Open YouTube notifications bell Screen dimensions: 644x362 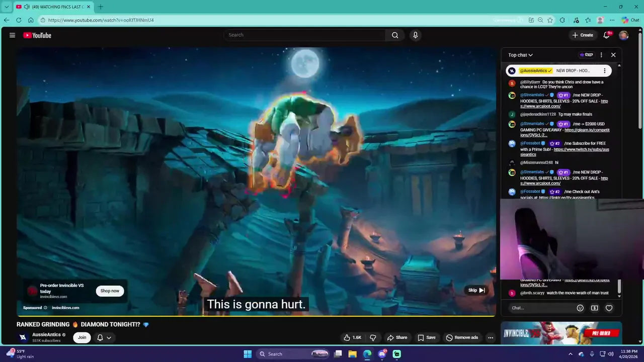607,35
